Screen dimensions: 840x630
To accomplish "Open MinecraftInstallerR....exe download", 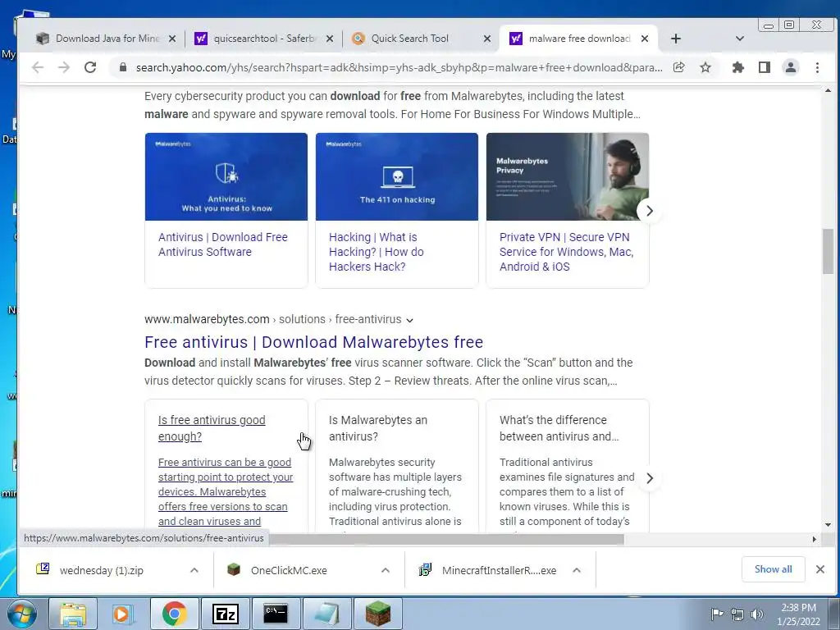I will point(498,571).
